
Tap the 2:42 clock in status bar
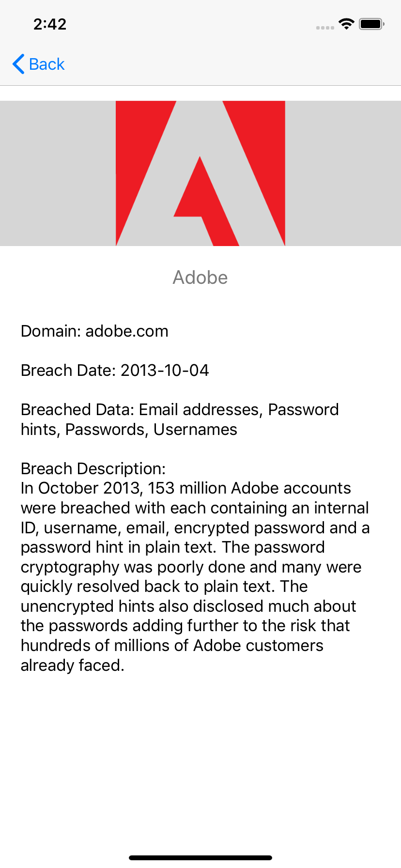(x=50, y=24)
